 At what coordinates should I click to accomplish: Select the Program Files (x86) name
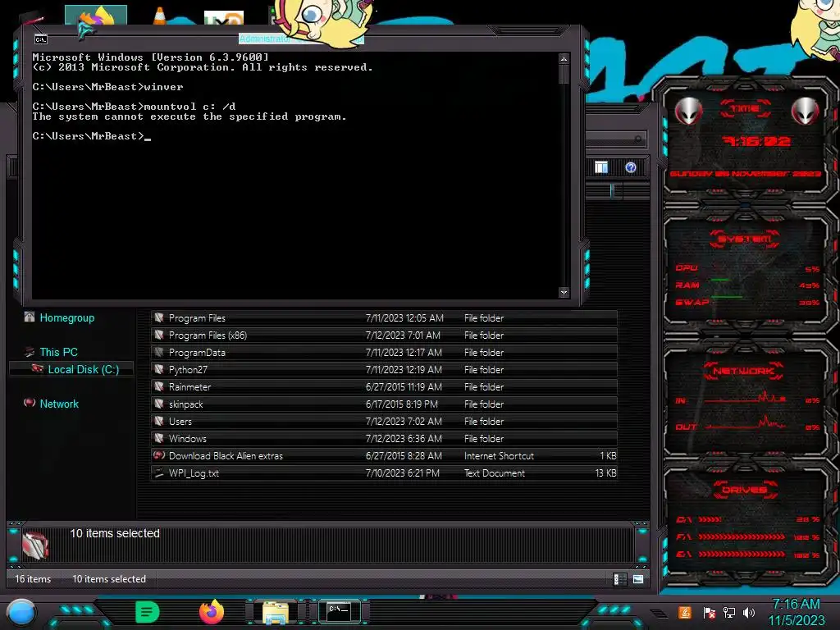point(208,336)
